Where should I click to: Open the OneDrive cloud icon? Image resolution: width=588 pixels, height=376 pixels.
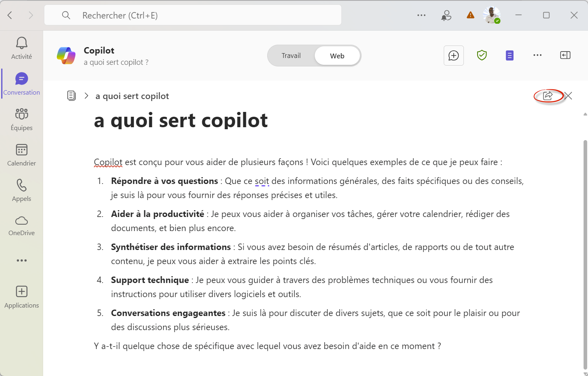click(22, 221)
